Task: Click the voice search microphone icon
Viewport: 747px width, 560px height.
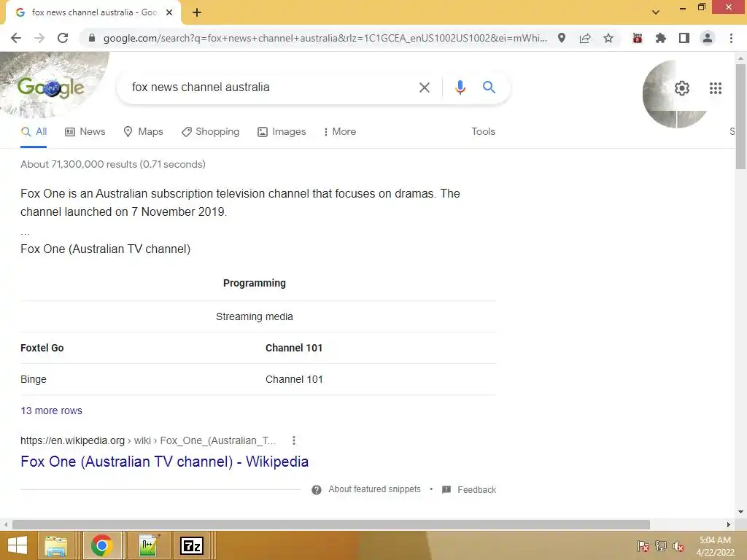Action: (460, 87)
